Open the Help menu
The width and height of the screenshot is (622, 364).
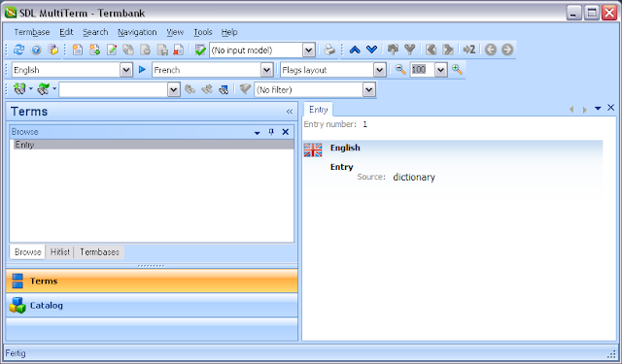pos(229,32)
